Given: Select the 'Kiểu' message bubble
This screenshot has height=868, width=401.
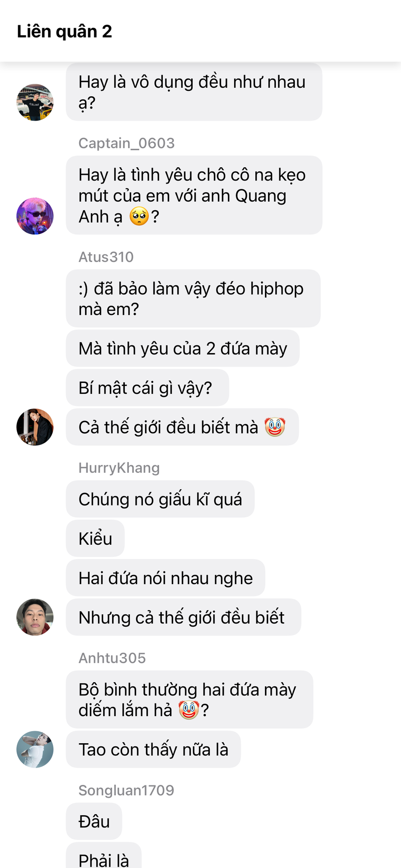Looking at the screenshot, I should pos(95,538).
